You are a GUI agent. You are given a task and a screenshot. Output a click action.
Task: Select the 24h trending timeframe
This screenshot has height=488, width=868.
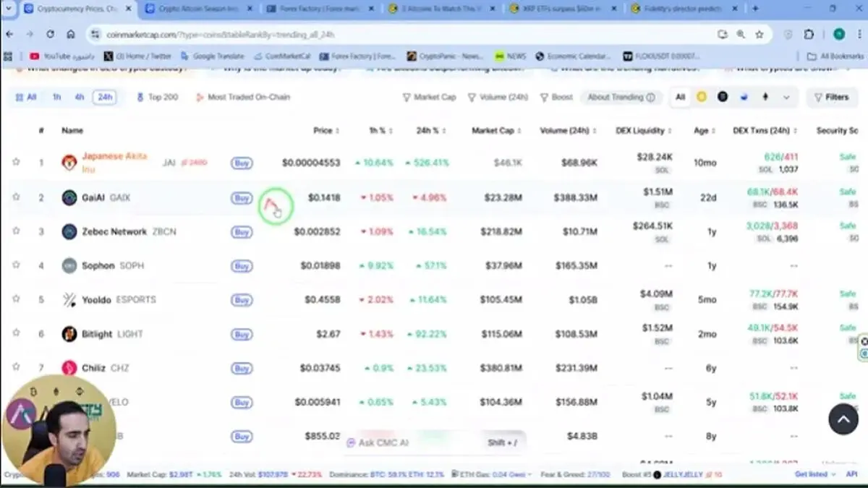(105, 97)
